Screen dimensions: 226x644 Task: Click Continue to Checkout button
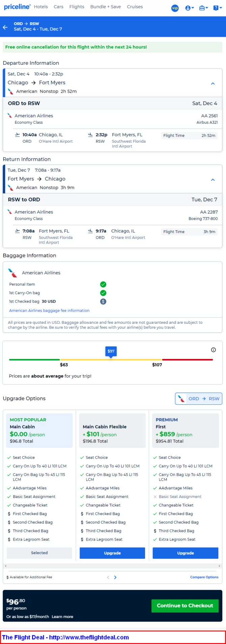coord(185,606)
